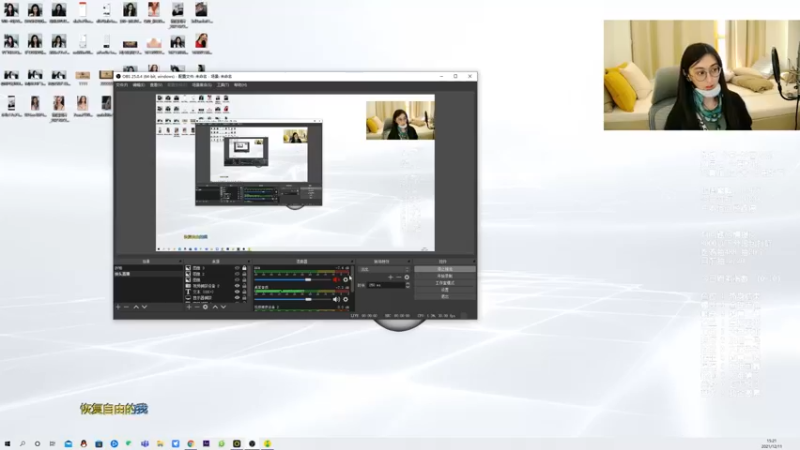800x450 pixels.
Task: Click the mixer panel vertical scrollbar
Action: point(353,279)
